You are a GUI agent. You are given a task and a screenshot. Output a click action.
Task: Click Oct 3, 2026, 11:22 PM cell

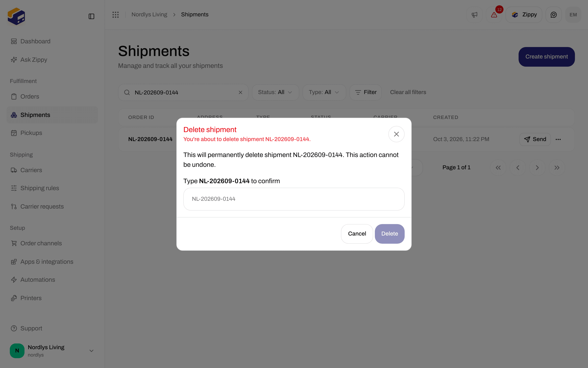(x=461, y=139)
